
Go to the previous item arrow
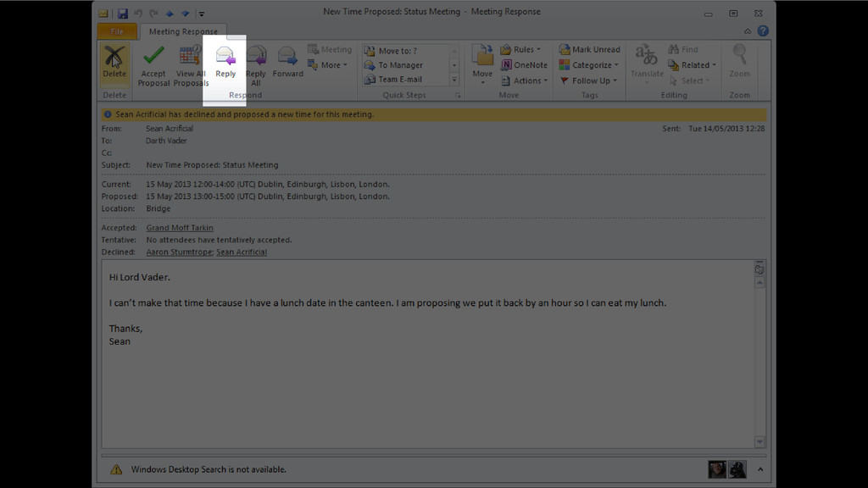(170, 14)
